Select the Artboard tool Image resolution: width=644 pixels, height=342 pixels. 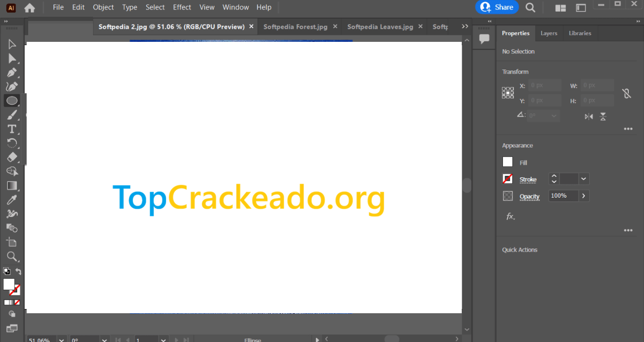12,242
